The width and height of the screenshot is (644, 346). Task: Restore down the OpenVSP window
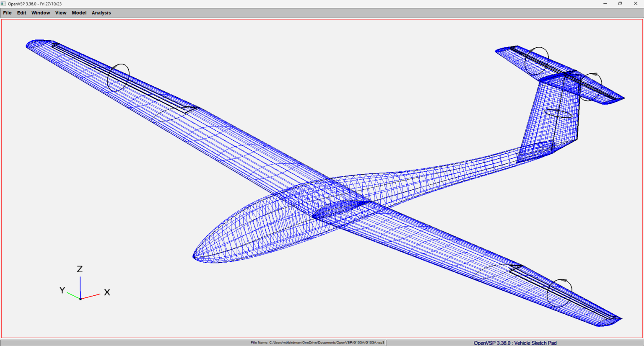[620, 4]
